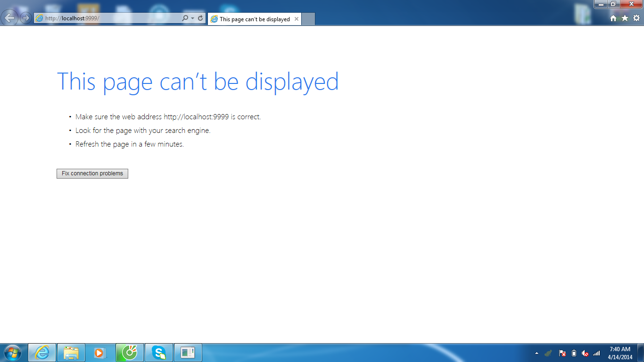Open the window app icon beside Skype in taskbar

point(188,353)
